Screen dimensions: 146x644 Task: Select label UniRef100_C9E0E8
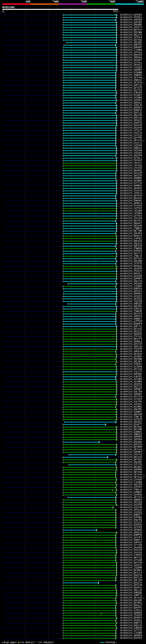coord(131,93)
